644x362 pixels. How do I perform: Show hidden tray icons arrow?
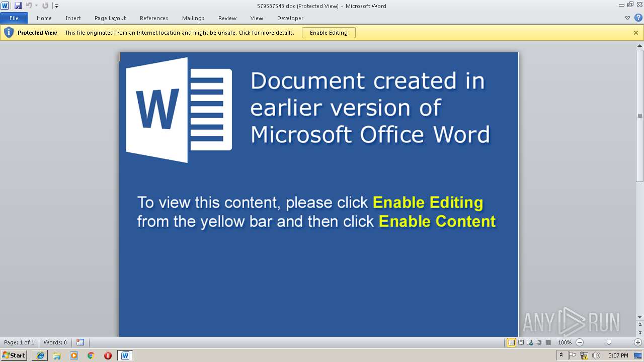(561, 355)
